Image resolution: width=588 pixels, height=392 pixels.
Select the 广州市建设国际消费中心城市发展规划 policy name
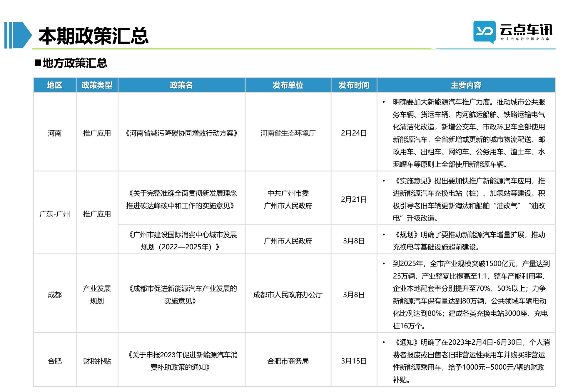click(181, 241)
